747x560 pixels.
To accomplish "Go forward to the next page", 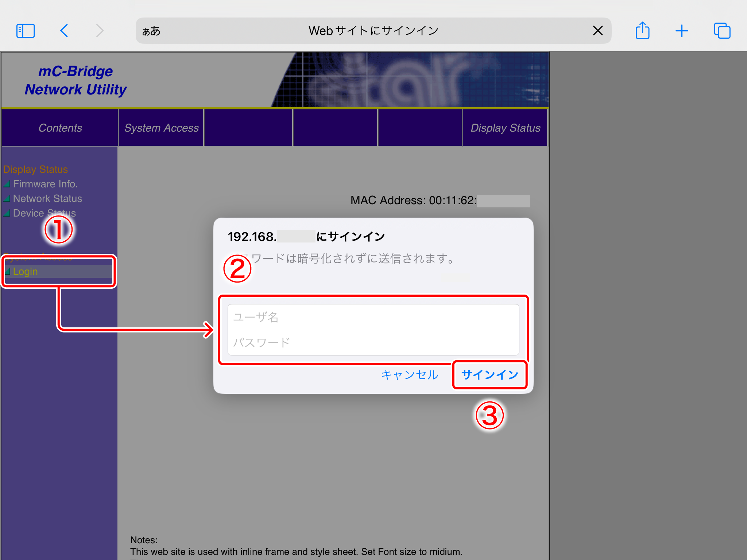I will (x=100, y=31).
